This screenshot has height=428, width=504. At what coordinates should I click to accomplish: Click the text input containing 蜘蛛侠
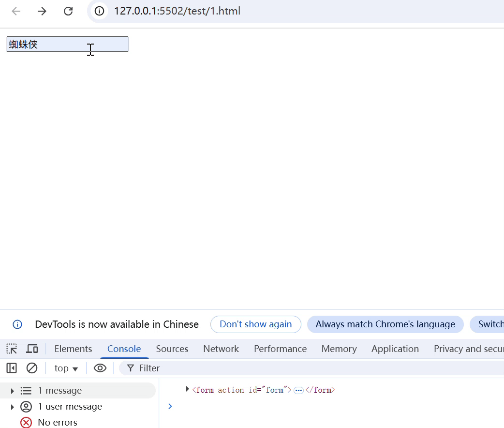tap(67, 44)
